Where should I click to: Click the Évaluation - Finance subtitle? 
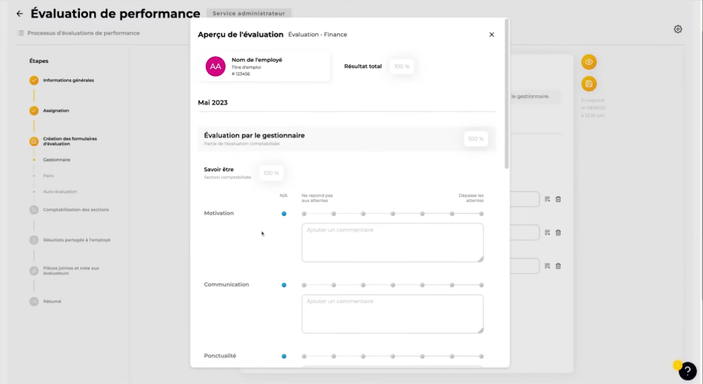(x=317, y=35)
